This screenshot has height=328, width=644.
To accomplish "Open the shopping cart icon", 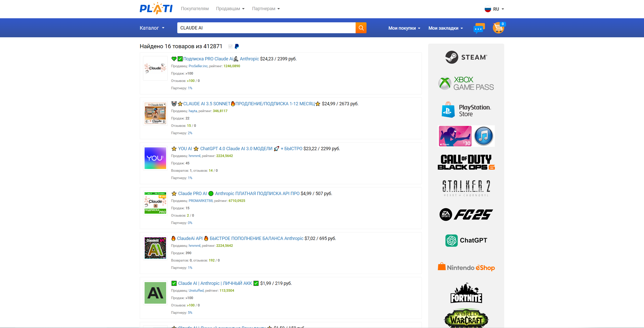I will click(x=499, y=28).
